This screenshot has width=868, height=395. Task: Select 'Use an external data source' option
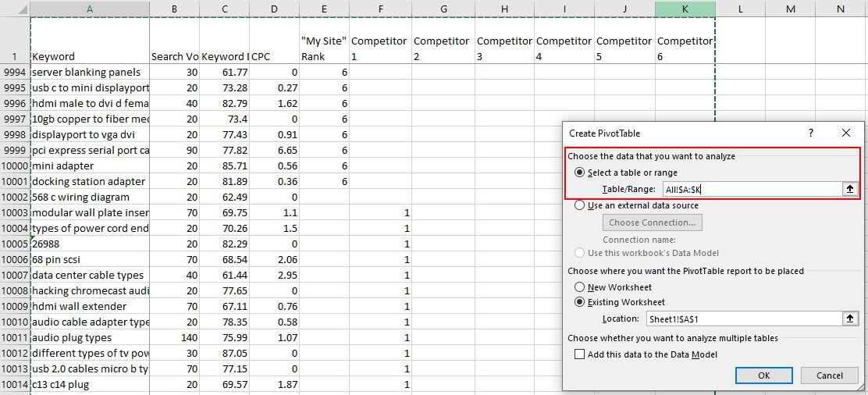580,205
